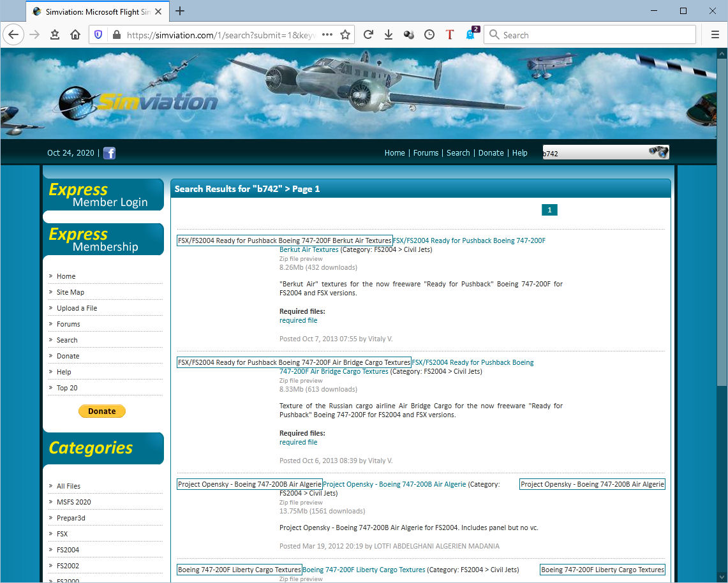Click the yellow Donate button in sidebar

click(102, 411)
